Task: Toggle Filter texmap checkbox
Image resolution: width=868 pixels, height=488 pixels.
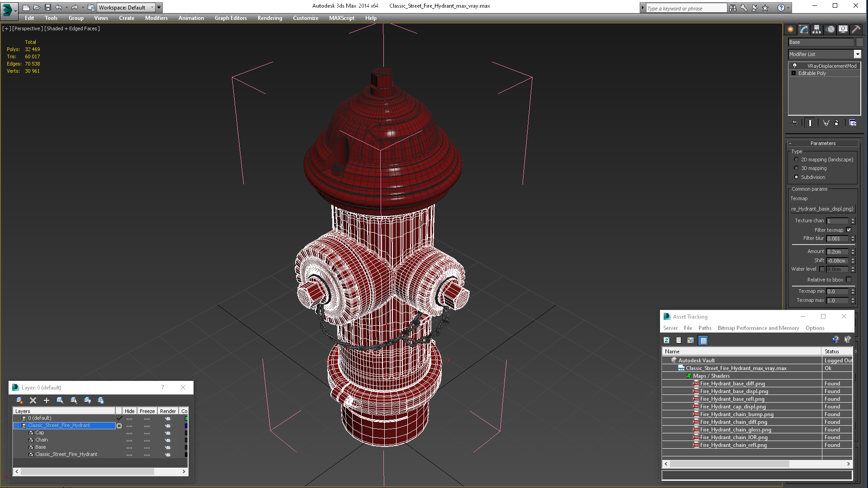Action: 849,230
